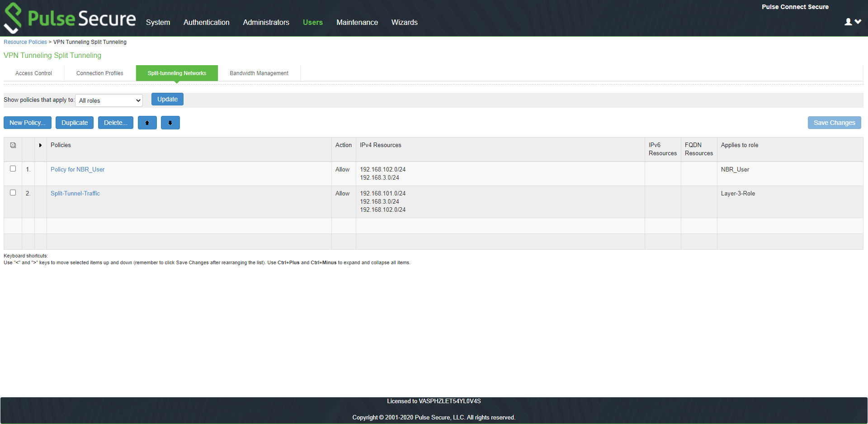868x424 pixels.
Task: Open the Policy for NBR_User link
Action: click(x=78, y=169)
